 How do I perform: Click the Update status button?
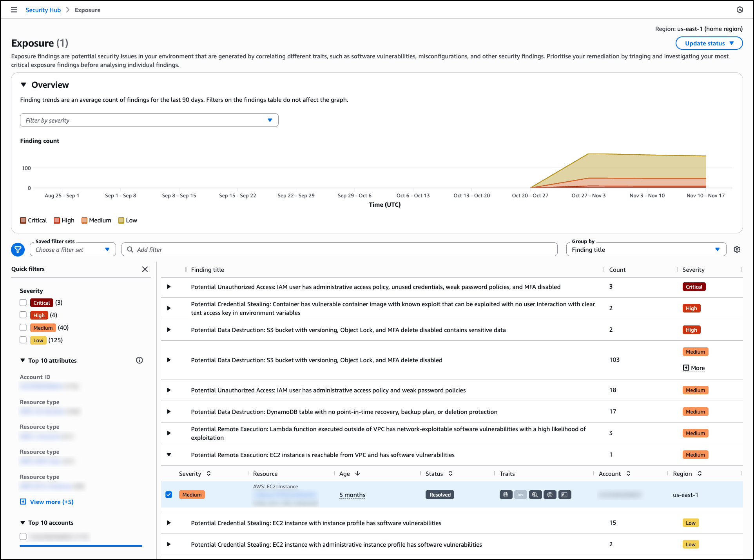click(x=709, y=43)
